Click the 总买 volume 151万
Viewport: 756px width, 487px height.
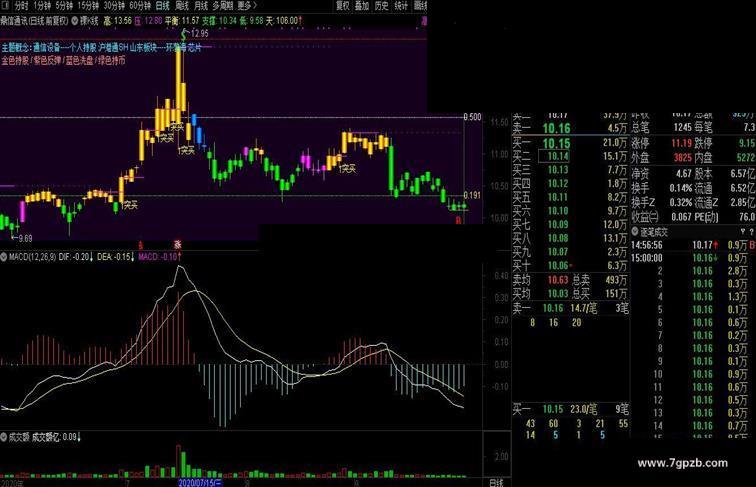click(616, 293)
